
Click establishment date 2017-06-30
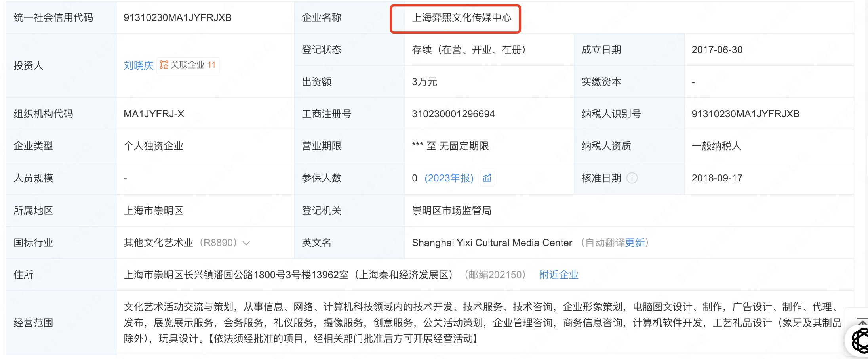click(717, 50)
